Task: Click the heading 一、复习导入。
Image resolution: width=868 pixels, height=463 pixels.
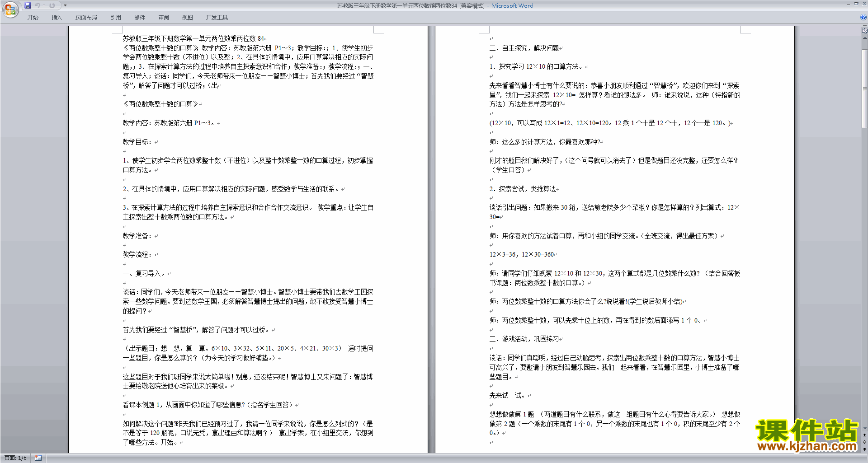Action: (x=144, y=274)
